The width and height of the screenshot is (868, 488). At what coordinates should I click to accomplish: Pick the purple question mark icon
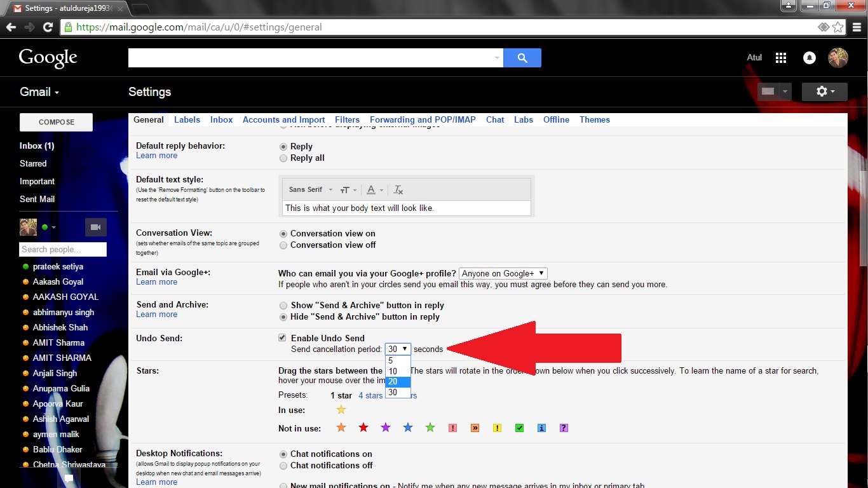point(564,428)
